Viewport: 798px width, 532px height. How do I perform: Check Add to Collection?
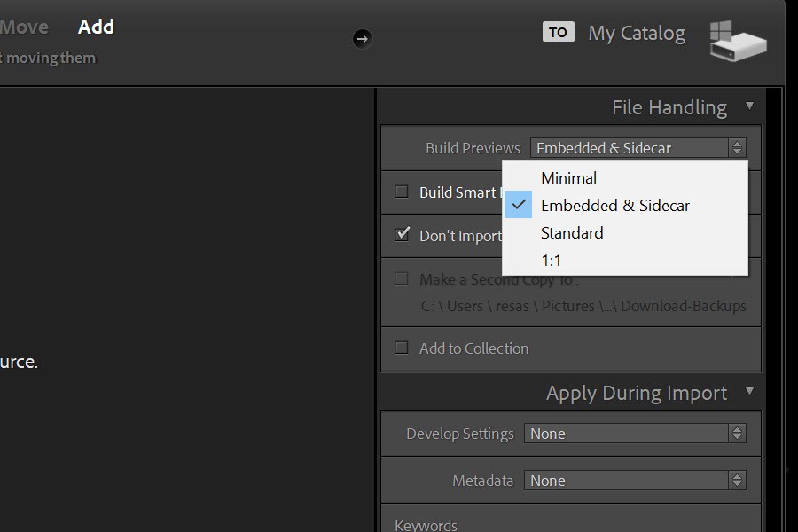click(401, 348)
